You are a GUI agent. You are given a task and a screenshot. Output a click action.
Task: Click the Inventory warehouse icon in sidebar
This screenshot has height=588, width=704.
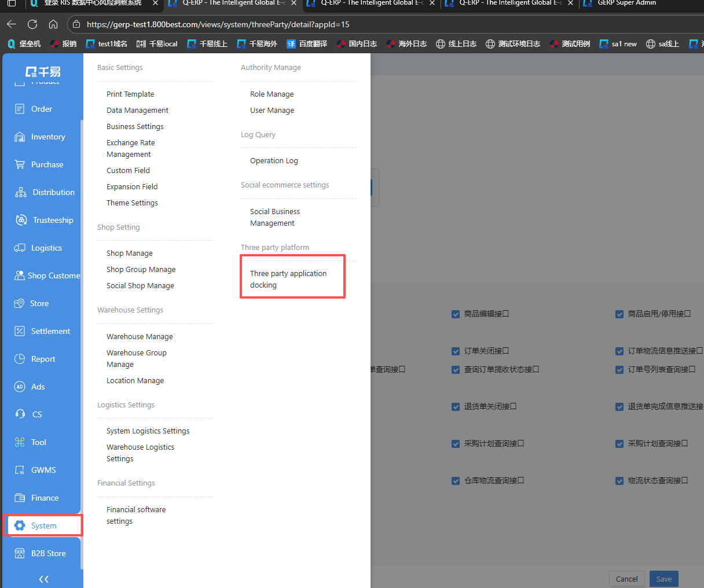tap(20, 137)
